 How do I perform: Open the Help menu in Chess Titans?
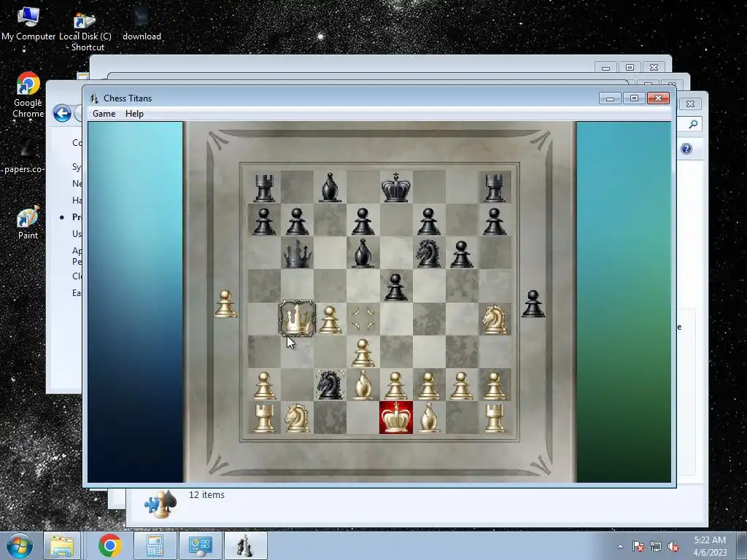click(x=134, y=114)
